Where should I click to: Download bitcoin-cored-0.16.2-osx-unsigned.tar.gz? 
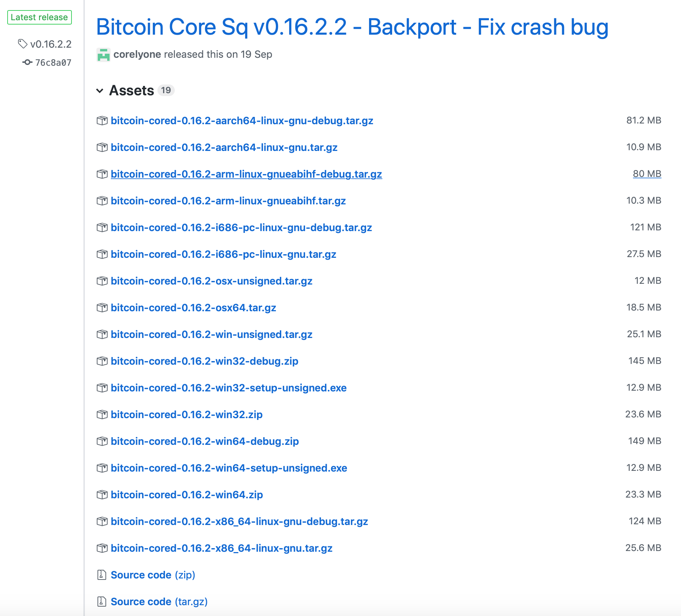pos(211,281)
